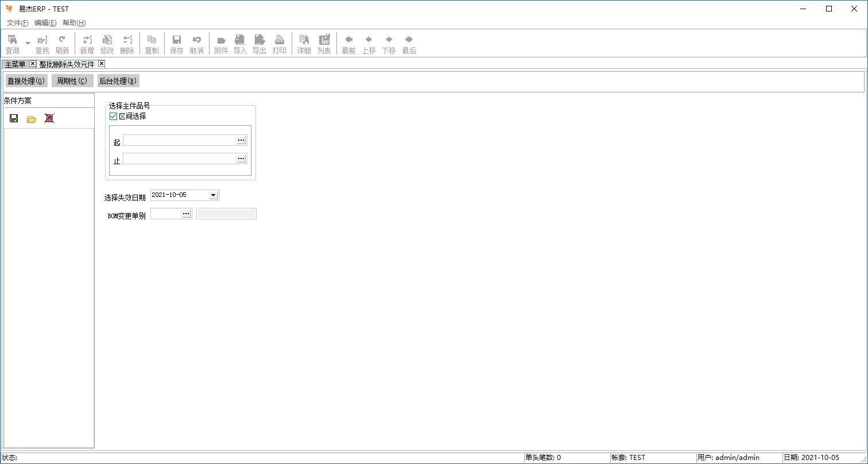
Task: Uncheck the 区间选择 checkbox
Action: click(113, 116)
